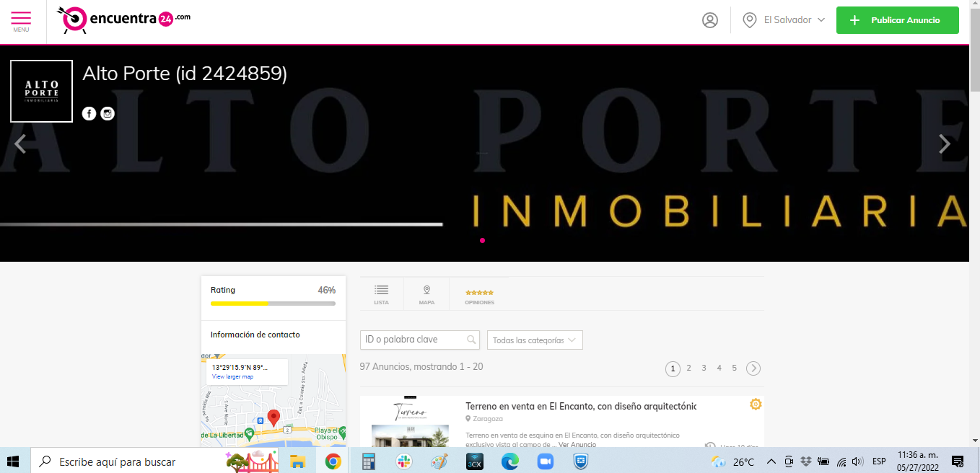Open the notifications action center icon
Viewport: 980px width, 473px height.
click(x=958, y=461)
